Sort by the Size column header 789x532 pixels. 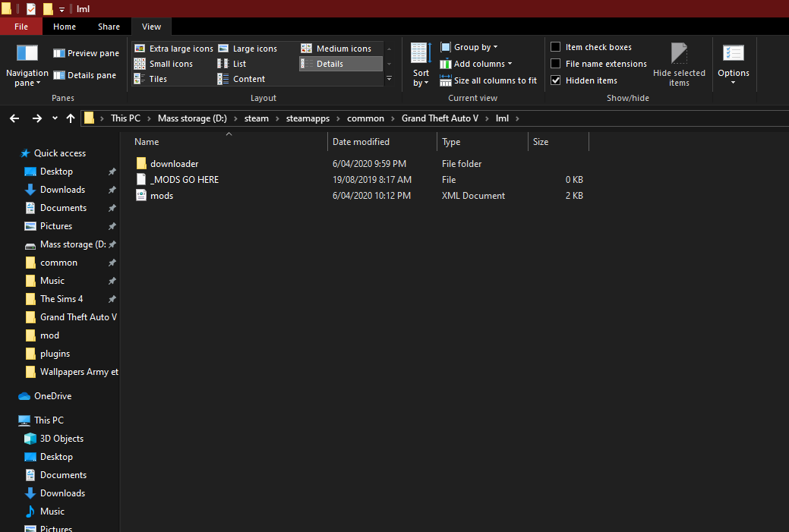tap(558, 142)
